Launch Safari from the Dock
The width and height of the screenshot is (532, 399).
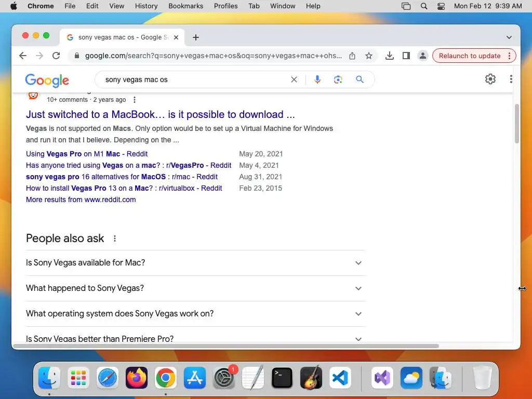pos(108,378)
